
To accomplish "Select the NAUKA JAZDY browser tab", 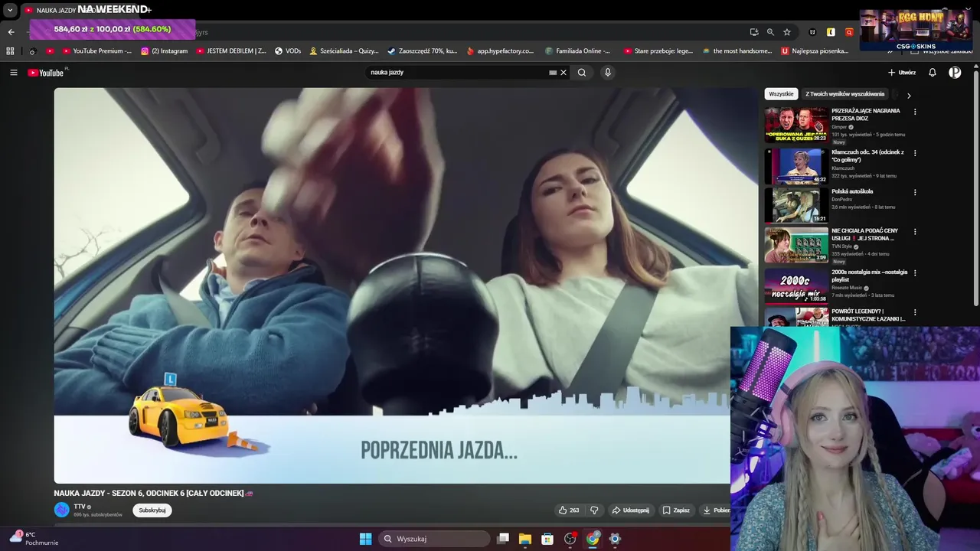I will coord(84,10).
